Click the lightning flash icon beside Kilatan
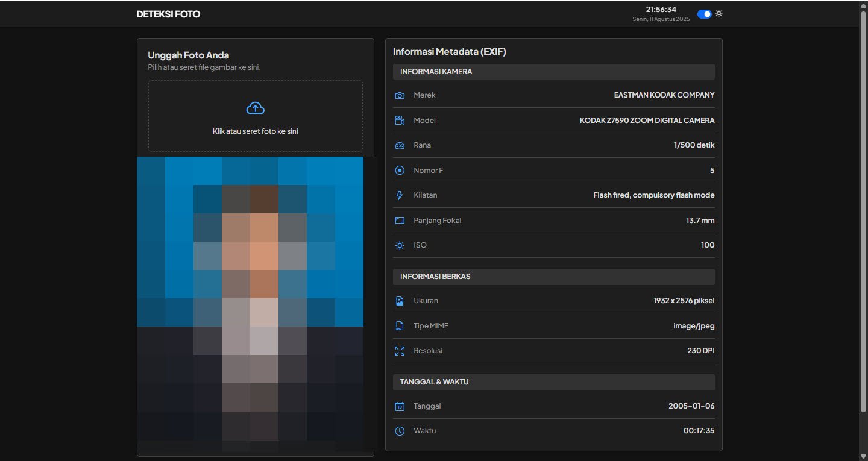 pos(400,195)
